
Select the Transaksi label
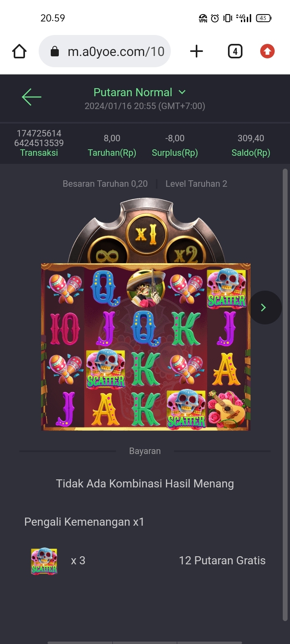coord(39,153)
